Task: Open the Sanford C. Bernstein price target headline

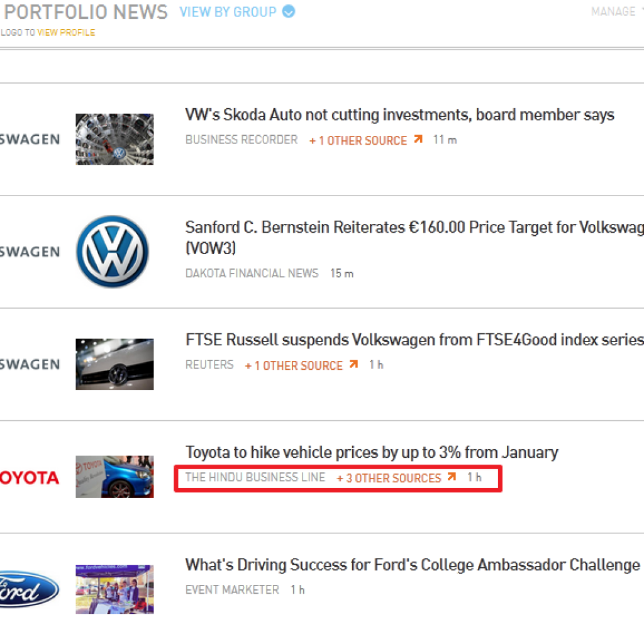Action: click(x=414, y=237)
